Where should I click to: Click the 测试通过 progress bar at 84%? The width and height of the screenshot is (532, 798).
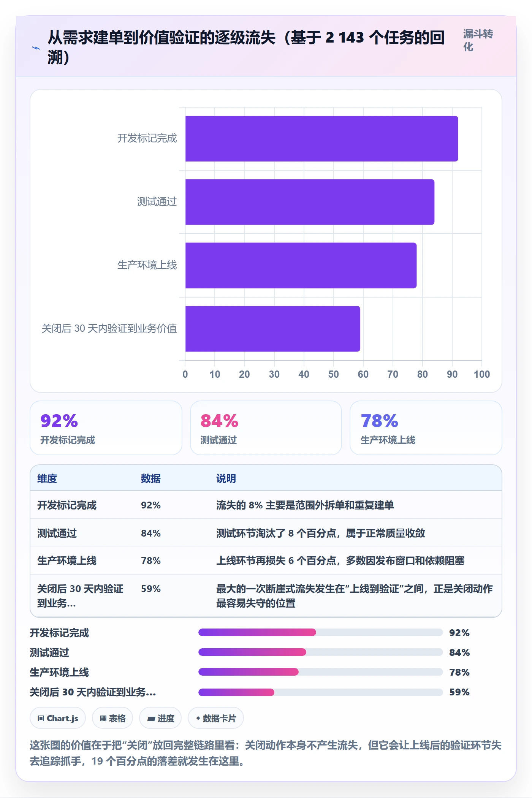(x=321, y=652)
